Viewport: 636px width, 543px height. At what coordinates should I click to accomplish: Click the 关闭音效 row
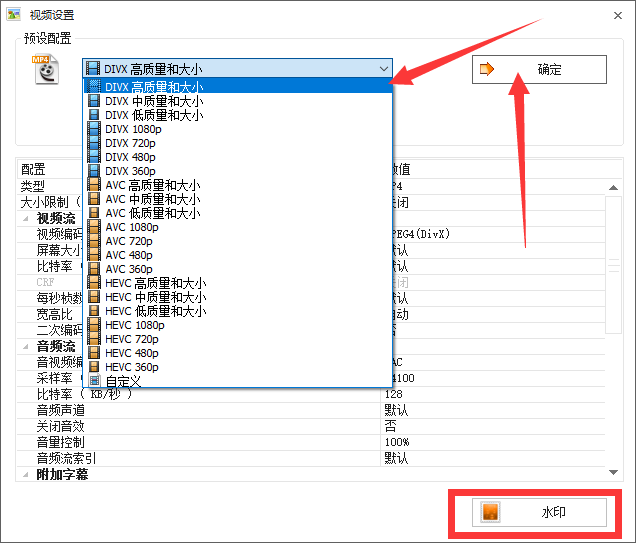click(311, 426)
